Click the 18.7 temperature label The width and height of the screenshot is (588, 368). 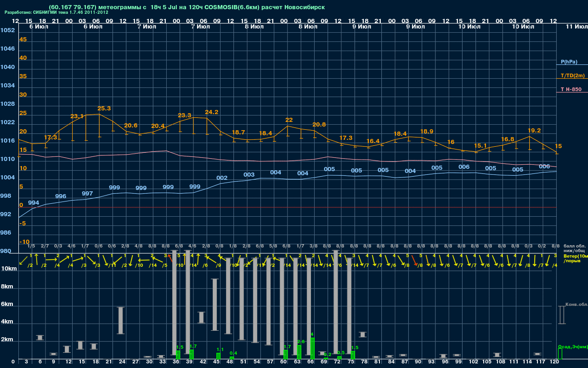click(238, 132)
